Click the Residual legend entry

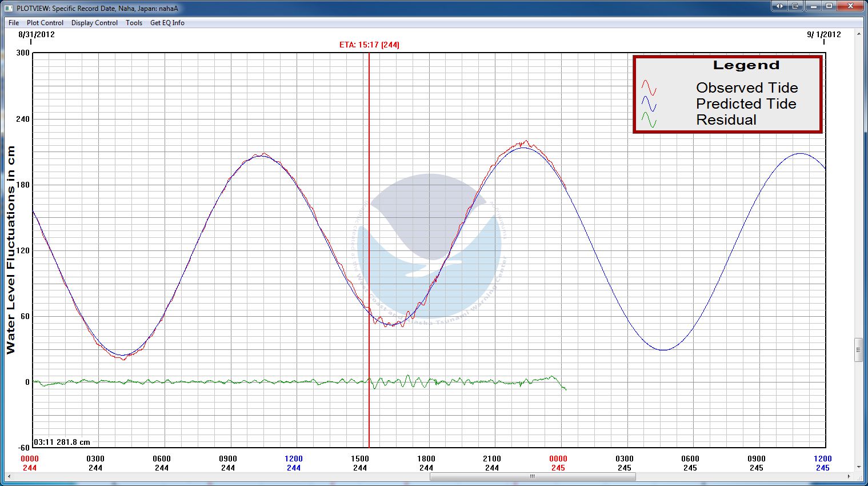coord(726,119)
